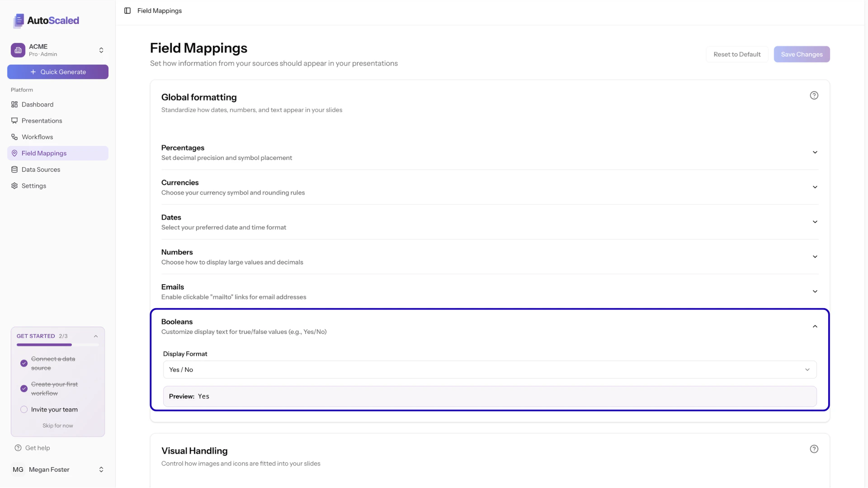This screenshot has height=488, width=868.
Task: Click the Save Changes button
Action: click(x=802, y=54)
